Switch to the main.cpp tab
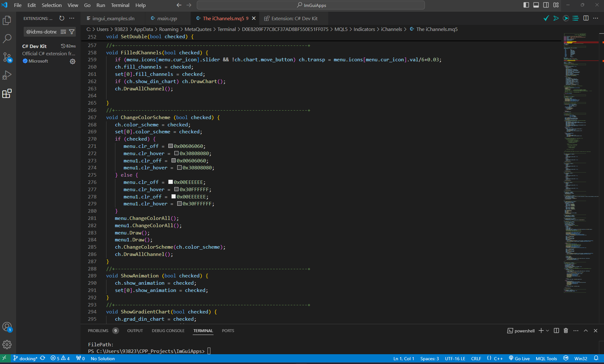 click(x=167, y=18)
